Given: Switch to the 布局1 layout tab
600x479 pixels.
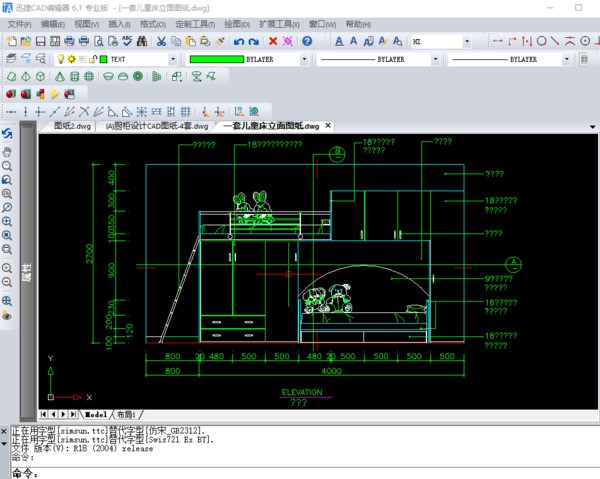Looking at the screenshot, I should [x=127, y=413].
